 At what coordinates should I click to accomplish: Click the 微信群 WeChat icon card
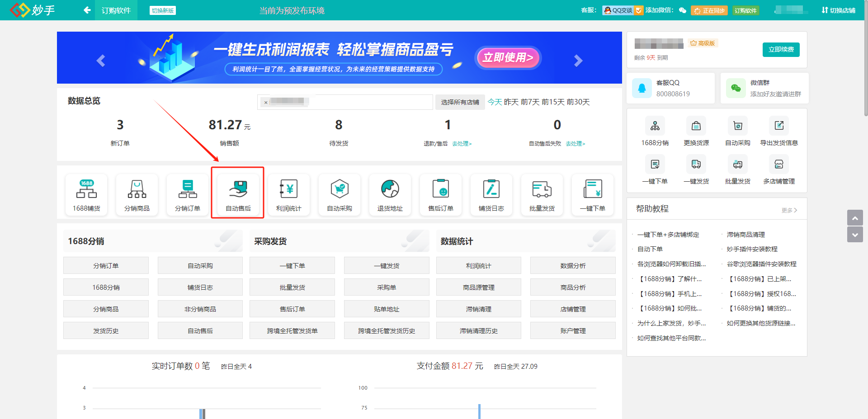pyautogui.click(x=736, y=88)
